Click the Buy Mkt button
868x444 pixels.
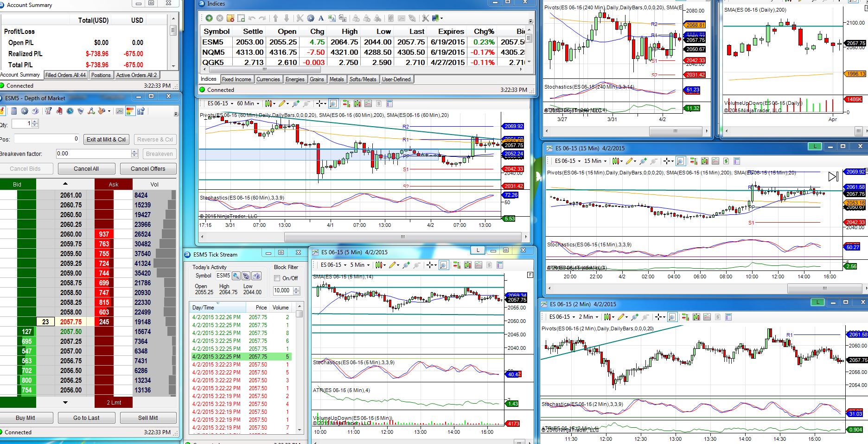25,418
